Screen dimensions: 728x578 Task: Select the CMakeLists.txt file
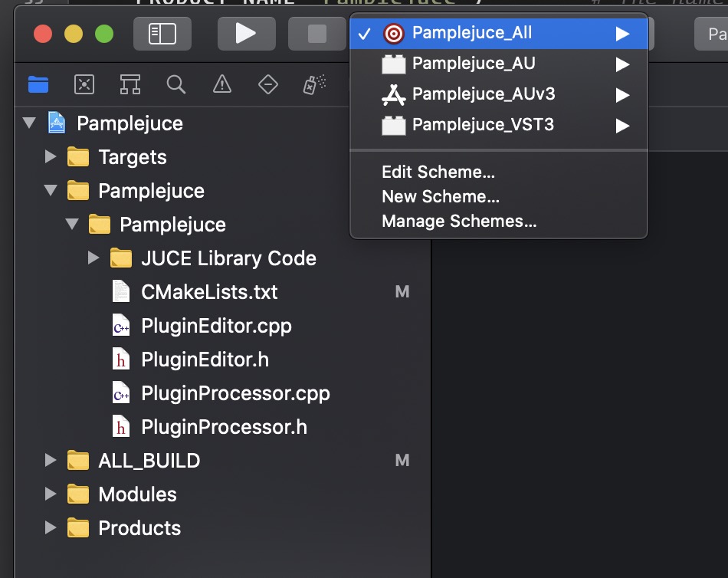click(x=209, y=292)
